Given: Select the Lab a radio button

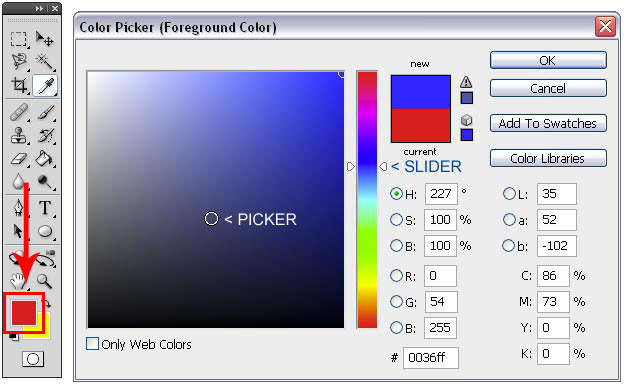Looking at the screenshot, I should 509,220.
